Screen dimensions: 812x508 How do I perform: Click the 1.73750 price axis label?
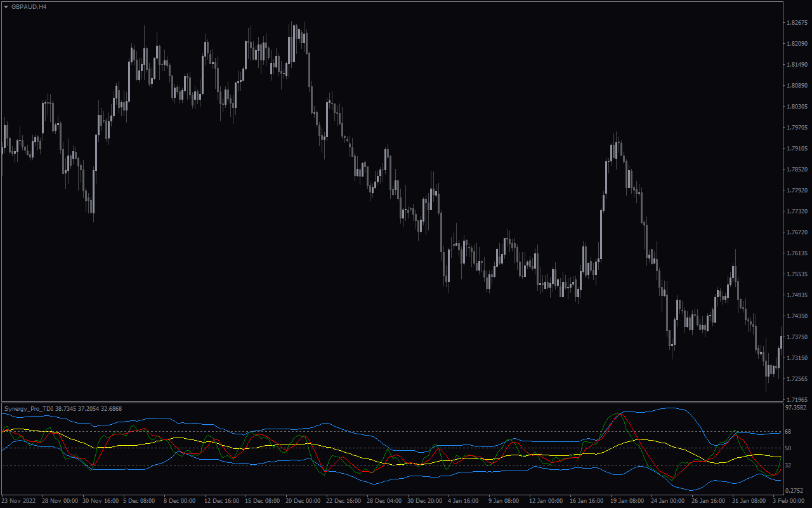click(796, 337)
